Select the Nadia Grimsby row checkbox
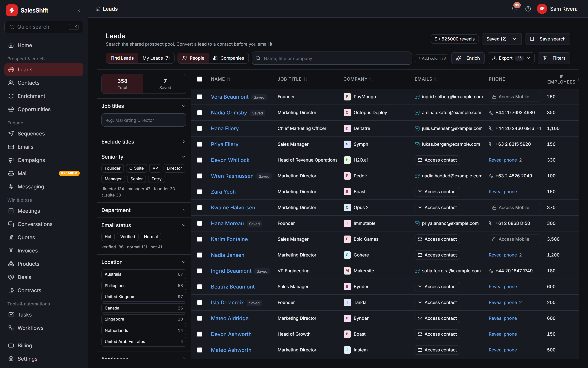Image resolution: width=588 pixels, height=368 pixels. [200, 113]
